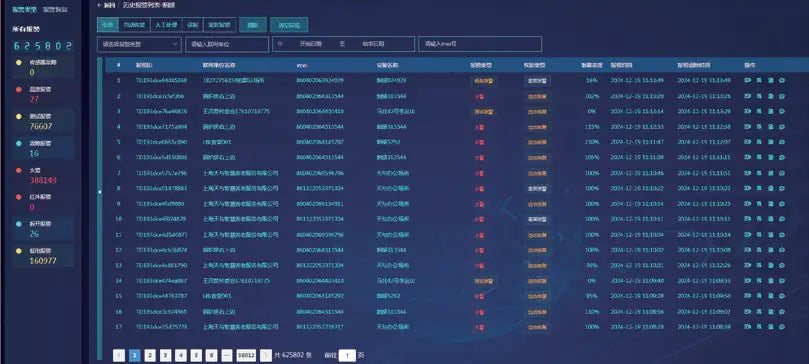The height and width of the screenshot is (364, 809).
Task: Click the document icon in row 2
Action: (x=771, y=96)
